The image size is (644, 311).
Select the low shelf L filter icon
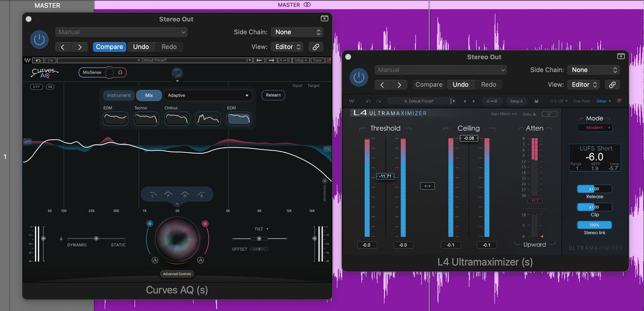[153, 194]
